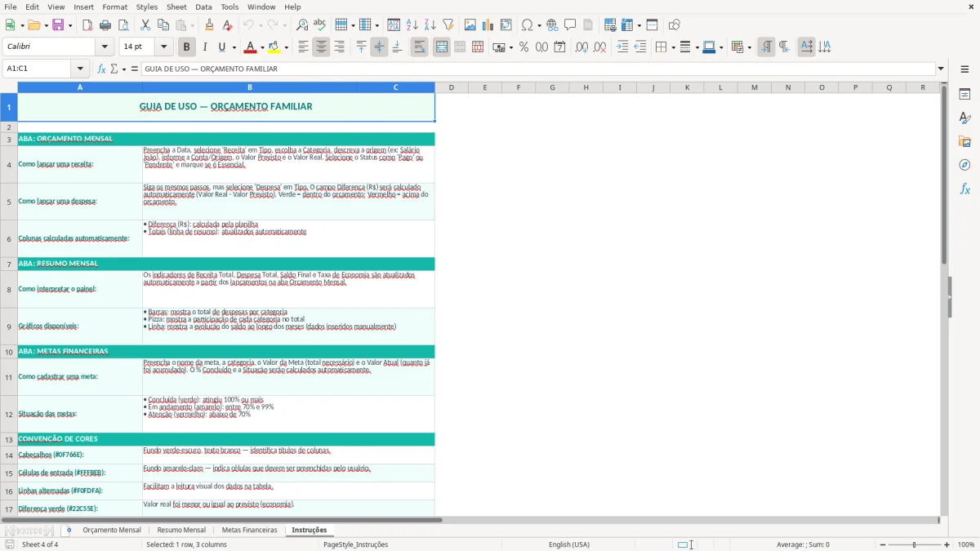Screen dimensions: 980x551
Task: Click in the formula input line
Action: [x=537, y=69]
